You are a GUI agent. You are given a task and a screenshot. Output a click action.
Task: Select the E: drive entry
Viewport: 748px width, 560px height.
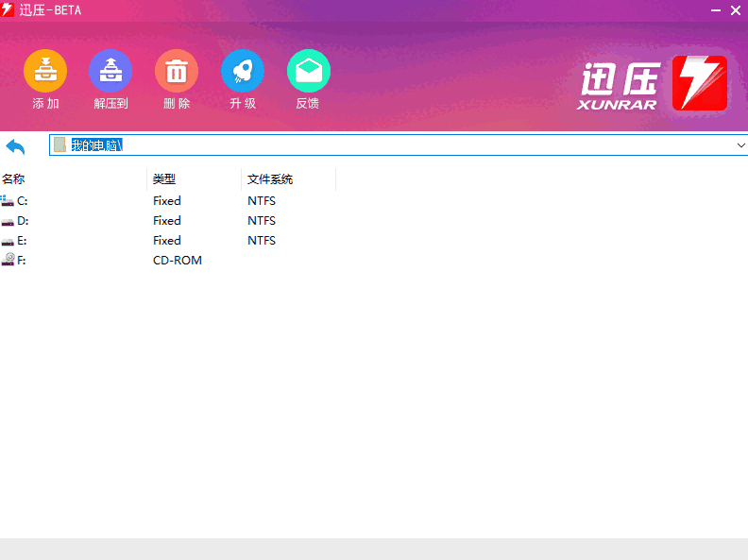(x=21, y=241)
